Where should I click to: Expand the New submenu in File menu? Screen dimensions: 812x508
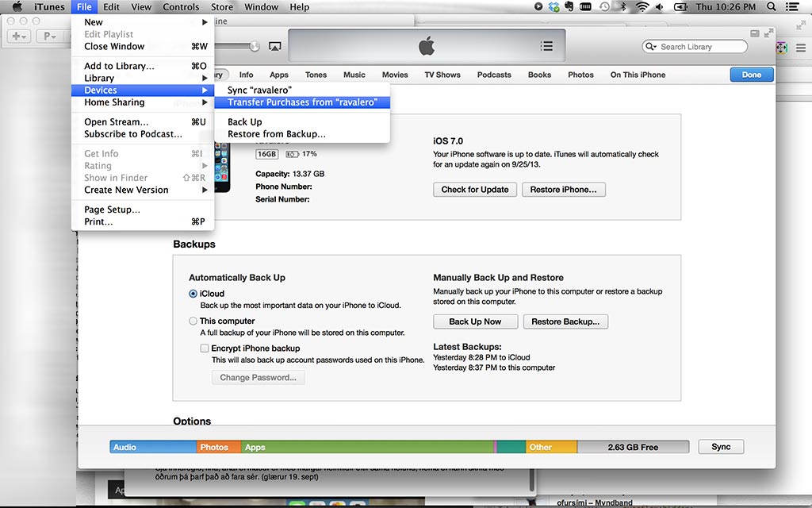pyautogui.click(x=94, y=22)
